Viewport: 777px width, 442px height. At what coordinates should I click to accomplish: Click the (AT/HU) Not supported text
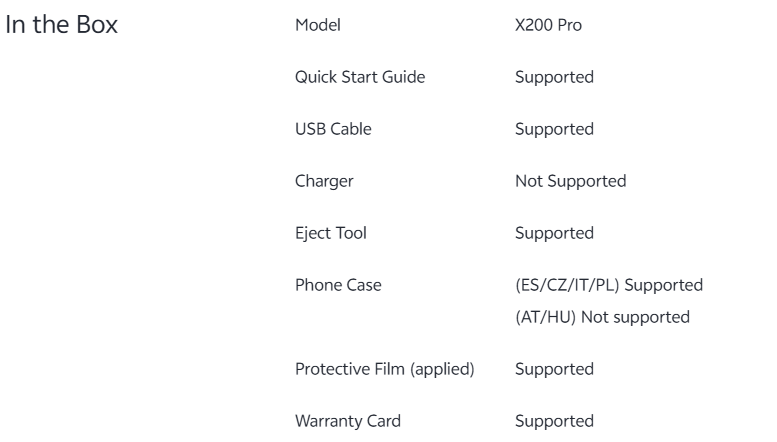coord(603,317)
